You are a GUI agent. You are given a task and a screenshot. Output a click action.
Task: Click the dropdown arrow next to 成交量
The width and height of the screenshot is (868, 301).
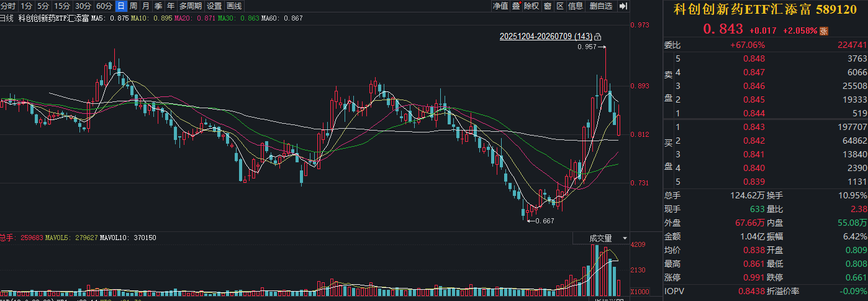coord(624,238)
